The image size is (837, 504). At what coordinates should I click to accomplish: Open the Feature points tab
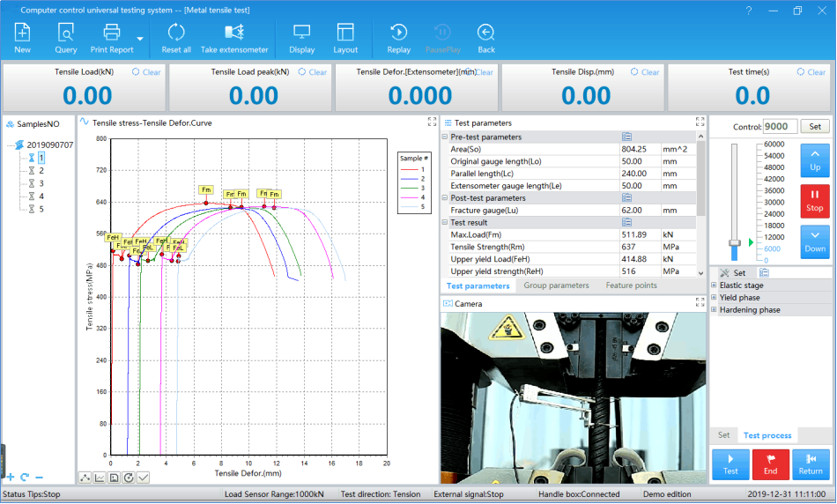(x=631, y=285)
